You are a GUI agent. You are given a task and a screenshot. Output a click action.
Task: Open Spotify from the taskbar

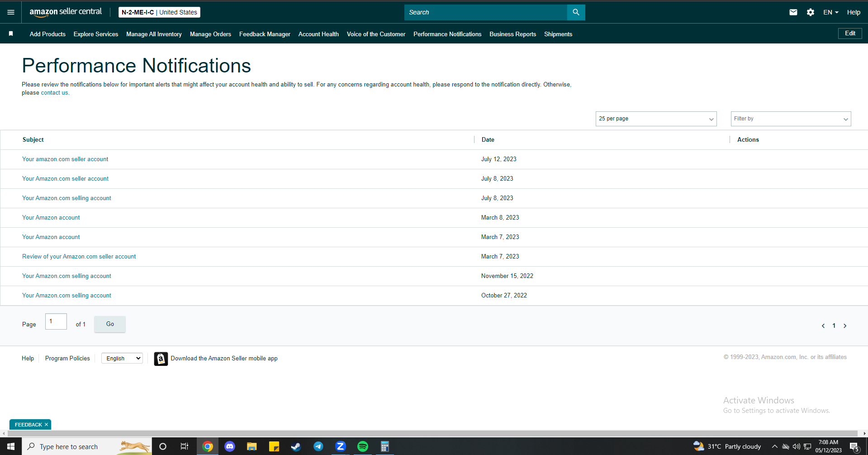click(x=363, y=446)
